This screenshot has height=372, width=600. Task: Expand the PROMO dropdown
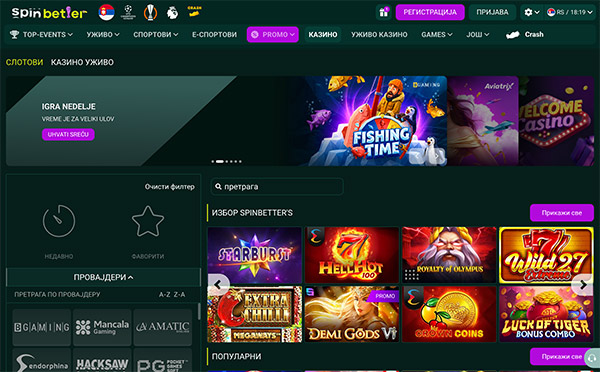[x=272, y=34]
